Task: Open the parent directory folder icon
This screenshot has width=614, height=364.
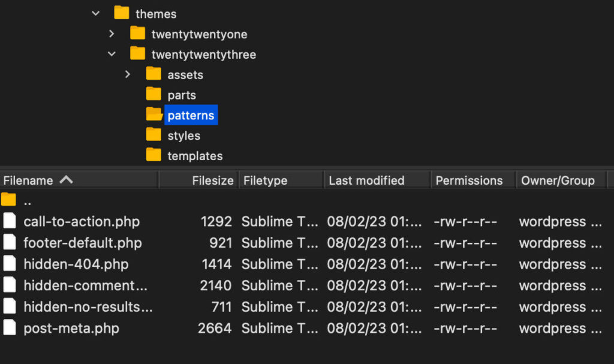Action: (9, 200)
